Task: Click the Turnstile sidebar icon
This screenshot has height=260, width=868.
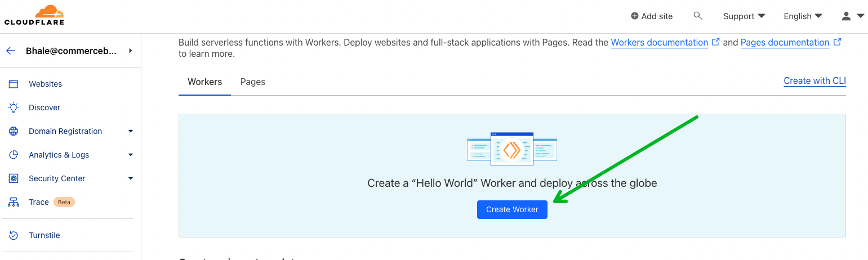Action: [14, 235]
